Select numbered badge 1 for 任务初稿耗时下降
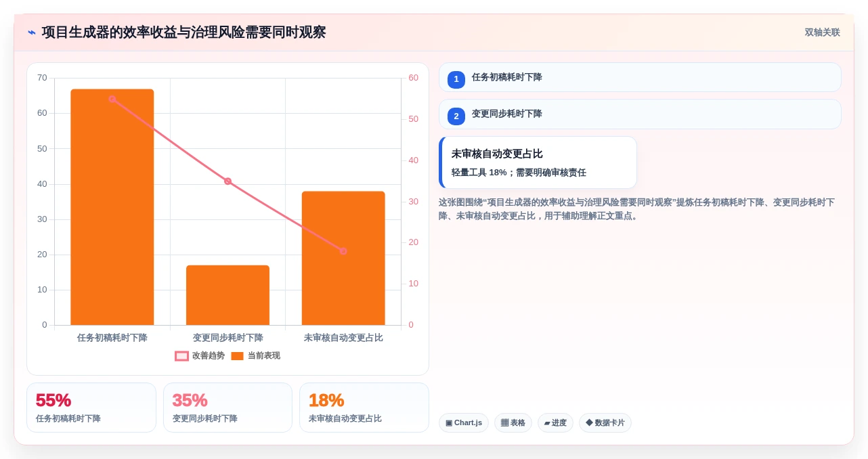Screen dimensions: 868x459 pyautogui.click(x=456, y=79)
